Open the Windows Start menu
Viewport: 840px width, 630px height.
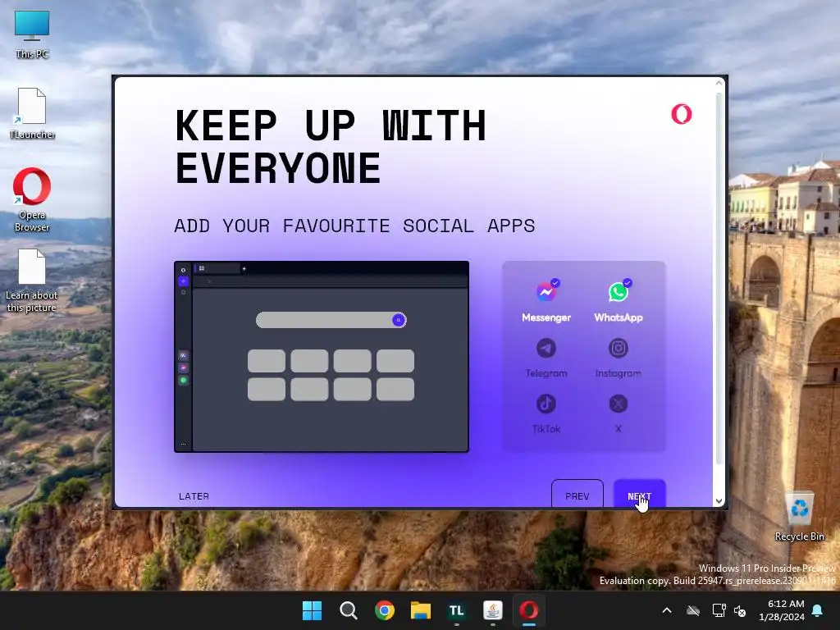click(x=312, y=610)
